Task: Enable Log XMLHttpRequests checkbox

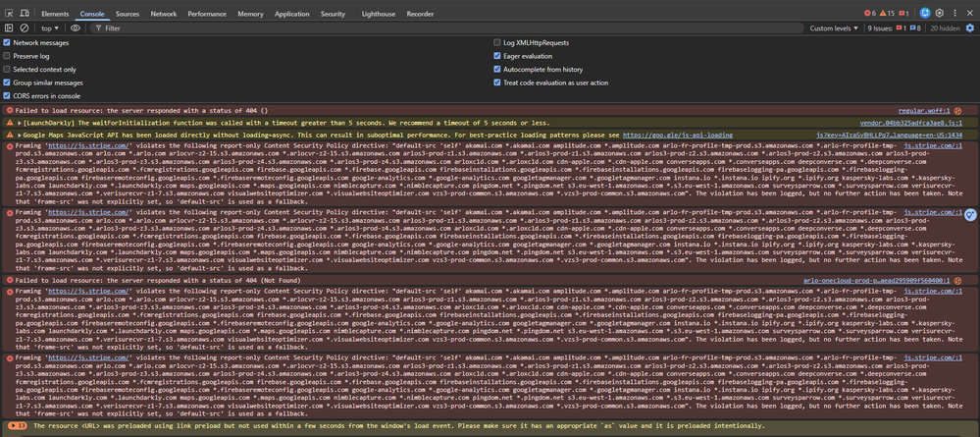Action: click(497, 42)
